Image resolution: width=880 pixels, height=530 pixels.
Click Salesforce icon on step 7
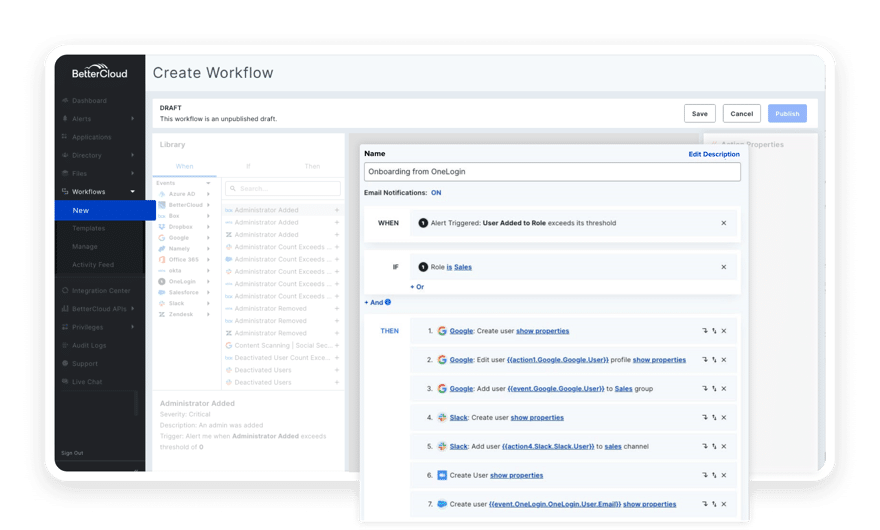442,504
